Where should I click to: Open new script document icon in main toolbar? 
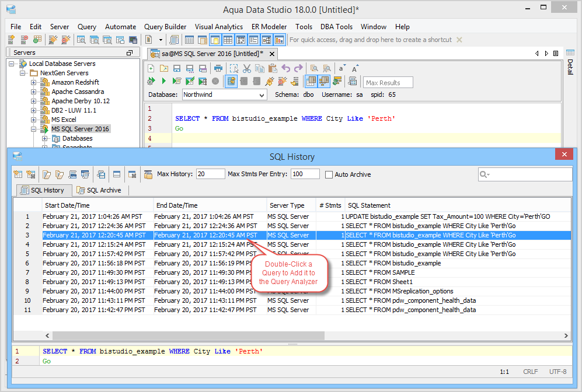click(149, 39)
